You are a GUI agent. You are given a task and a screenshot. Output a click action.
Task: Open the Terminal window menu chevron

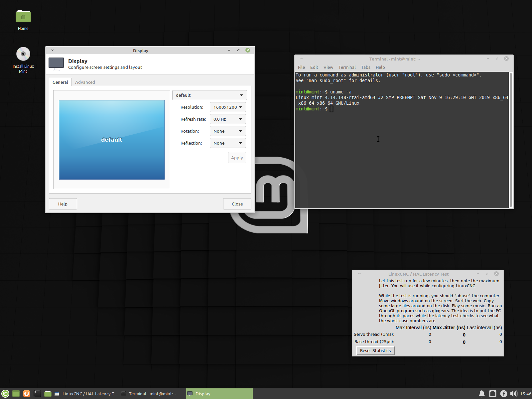pyautogui.click(x=302, y=59)
